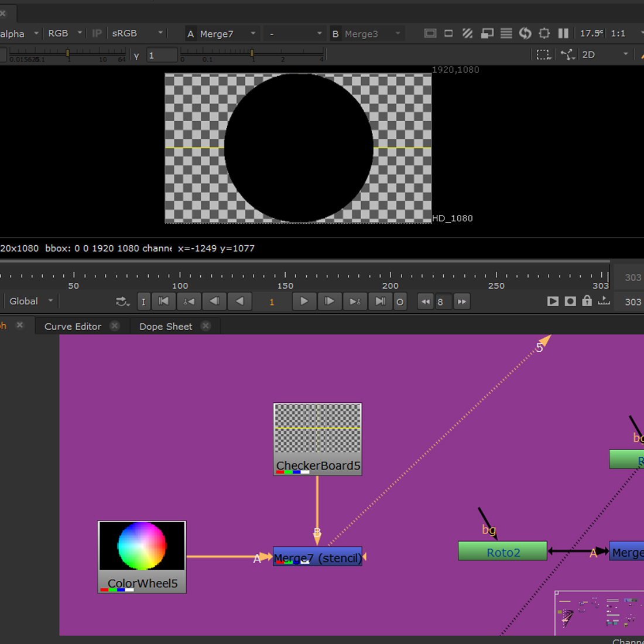This screenshot has width=644, height=644.
Task: Open the Dope Sheet tab
Action: 165,326
